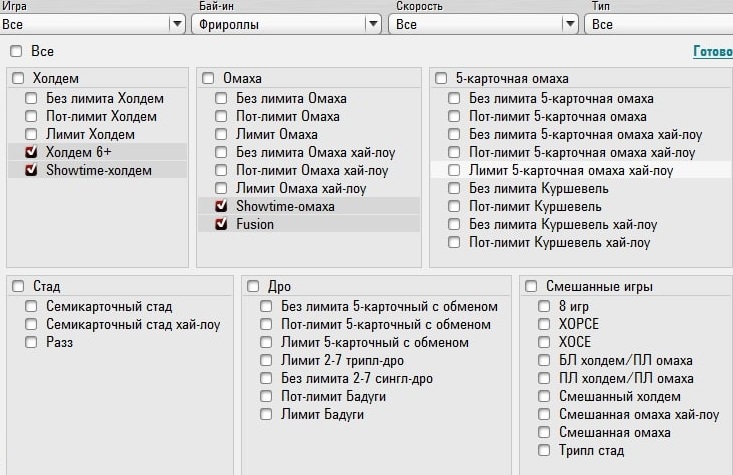Uncheck Showtime-холдем checkbox
This screenshot has height=475, width=733.
[x=32, y=170]
